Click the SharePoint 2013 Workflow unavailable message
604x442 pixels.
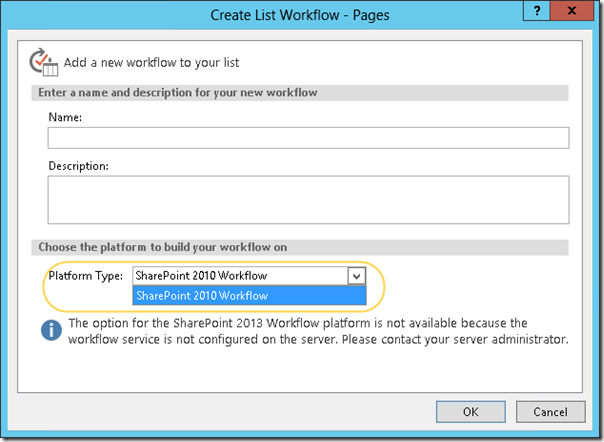[x=318, y=331]
